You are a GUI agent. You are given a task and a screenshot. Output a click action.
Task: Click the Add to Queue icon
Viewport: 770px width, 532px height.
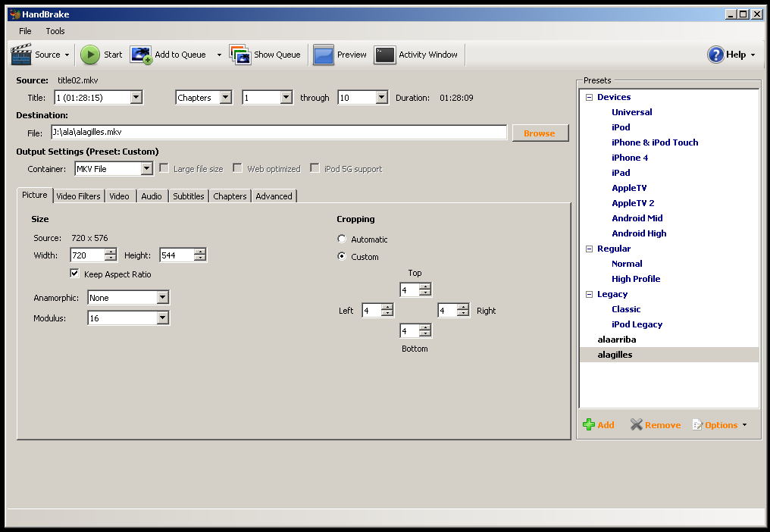pyautogui.click(x=141, y=55)
